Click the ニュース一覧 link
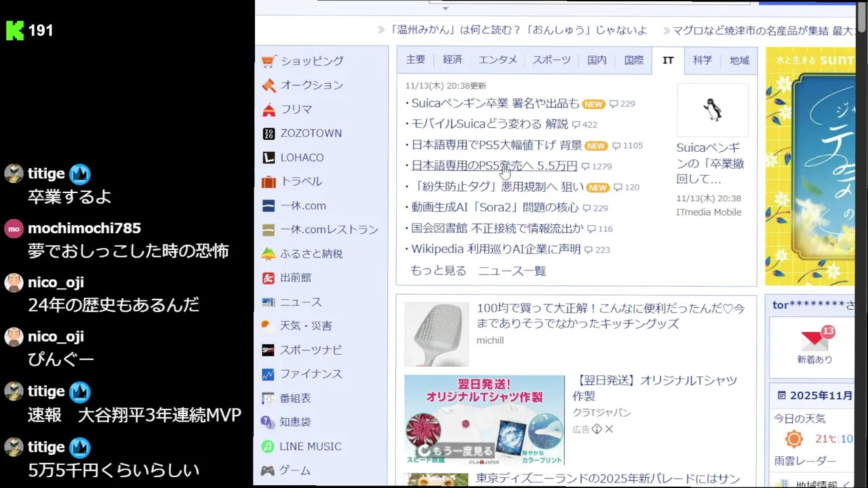 (512, 271)
